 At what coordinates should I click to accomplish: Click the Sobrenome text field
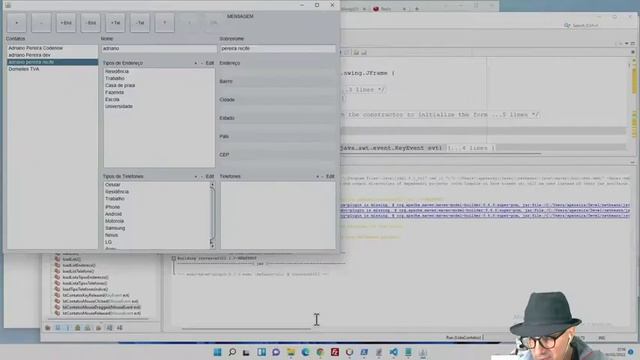(x=278, y=48)
